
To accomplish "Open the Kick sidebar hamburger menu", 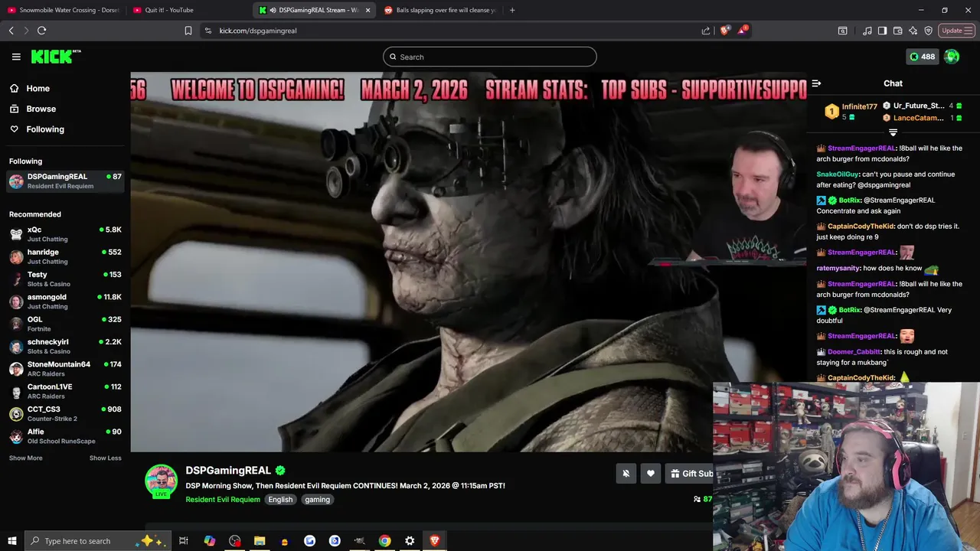I will (x=16, y=57).
